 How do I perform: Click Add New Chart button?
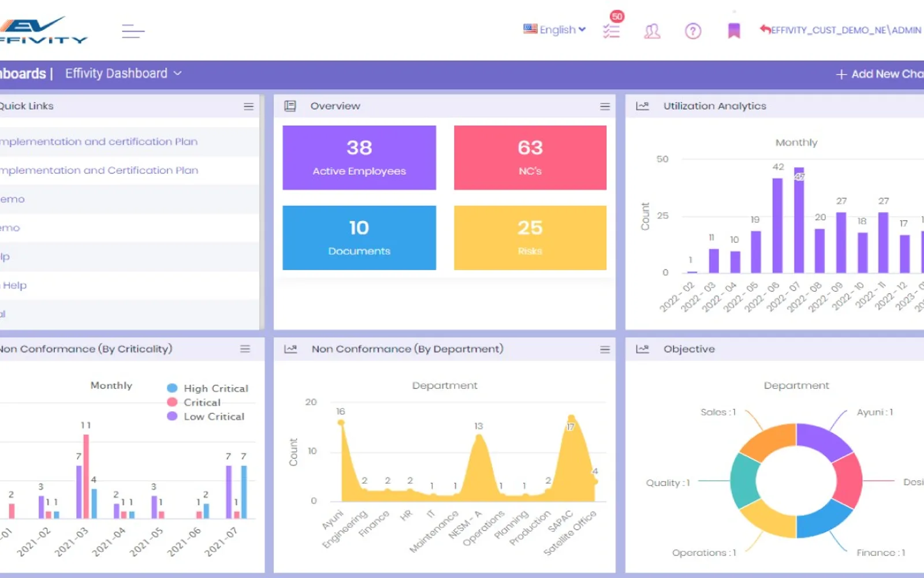point(880,74)
